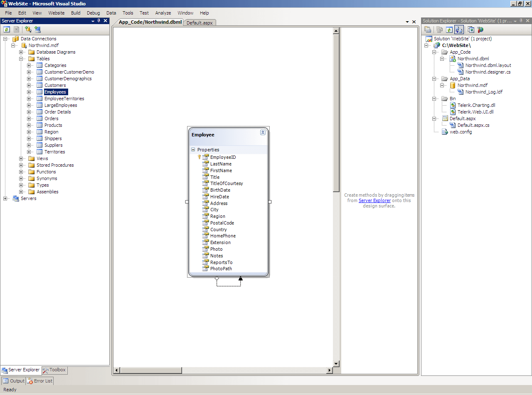The width and height of the screenshot is (532, 395).
Task: Click the Refresh icon in Solution Explorer toolbar
Action: point(449,30)
